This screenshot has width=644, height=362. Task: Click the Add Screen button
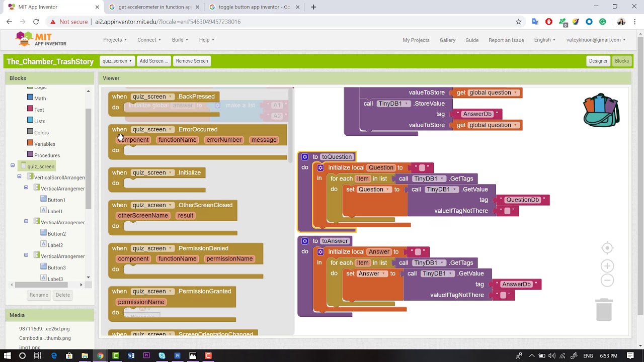(x=153, y=61)
